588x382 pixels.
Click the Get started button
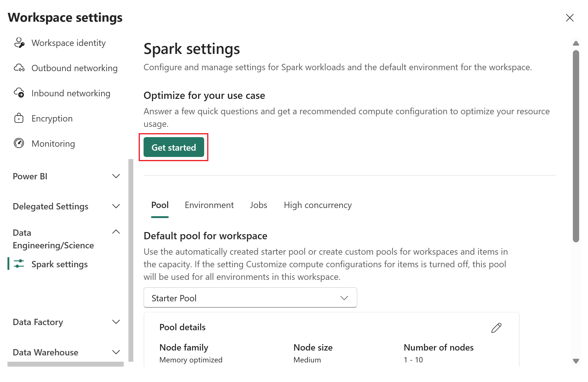pos(174,147)
